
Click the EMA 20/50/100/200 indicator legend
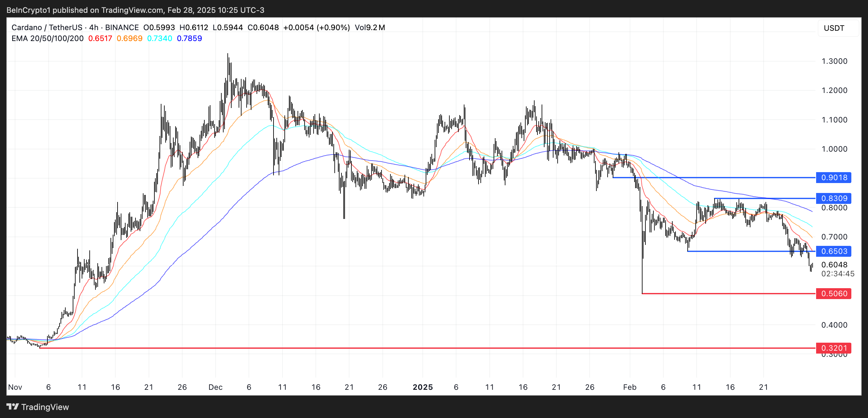pos(47,38)
